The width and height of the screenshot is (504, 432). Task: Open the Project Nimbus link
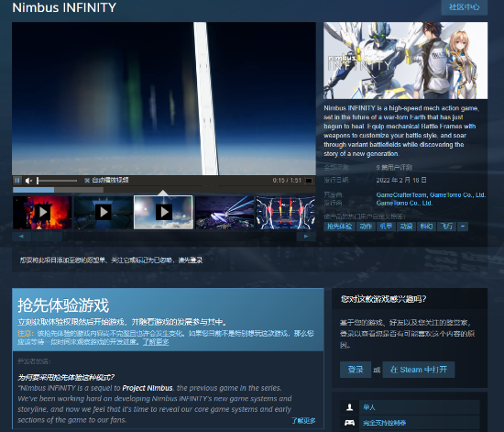click(148, 388)
